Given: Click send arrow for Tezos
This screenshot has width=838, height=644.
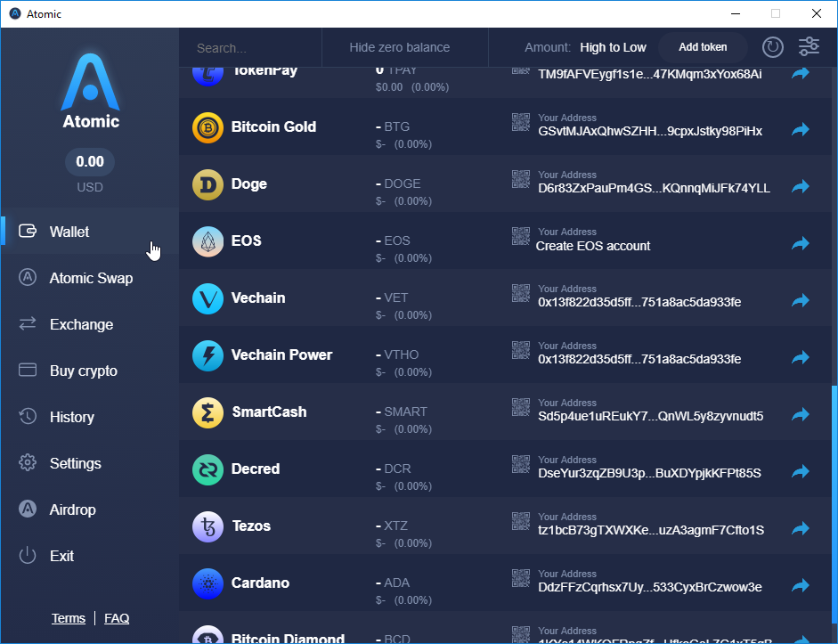Looking at the screenshot, I should 800,528.
